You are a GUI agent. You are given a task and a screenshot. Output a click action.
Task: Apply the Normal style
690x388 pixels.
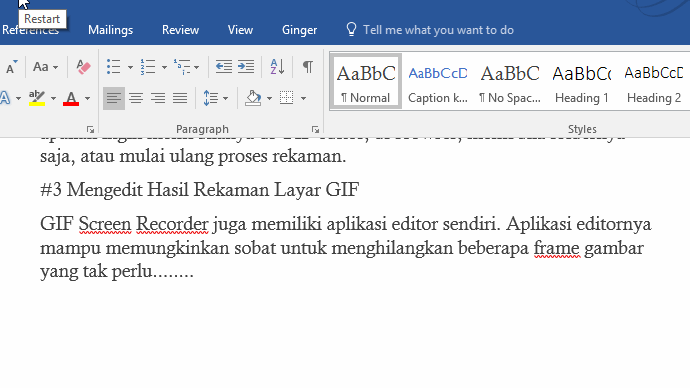(366, 82)
